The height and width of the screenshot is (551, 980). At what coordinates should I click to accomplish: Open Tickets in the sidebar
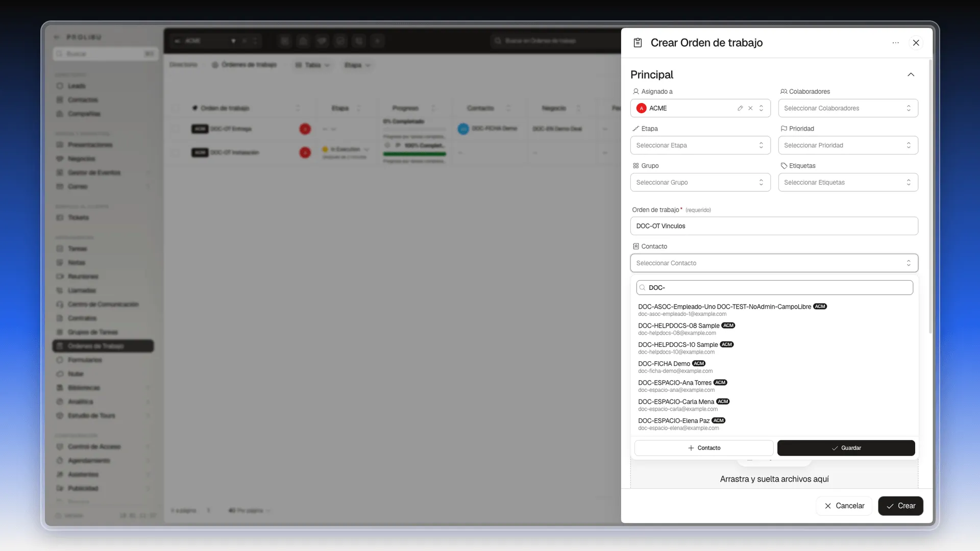78,217
